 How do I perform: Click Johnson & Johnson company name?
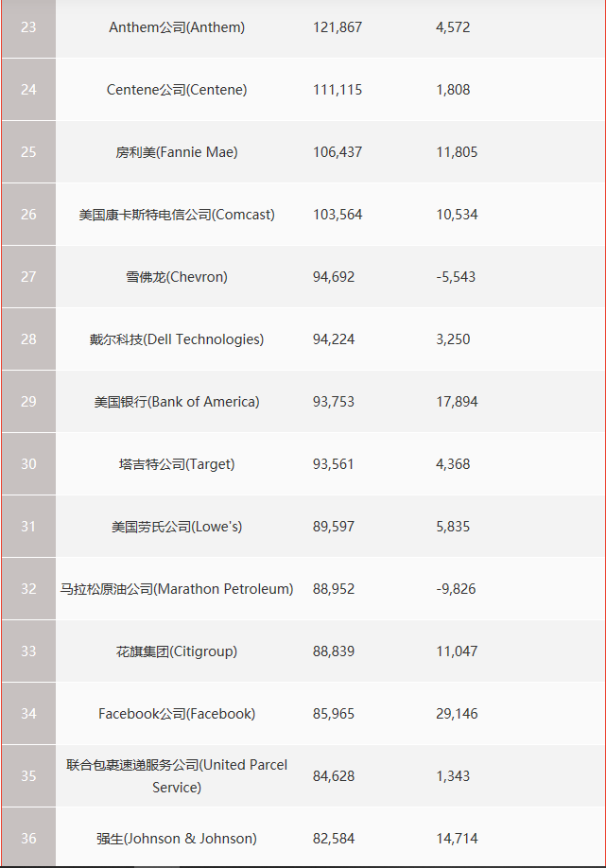click(177, 839)
